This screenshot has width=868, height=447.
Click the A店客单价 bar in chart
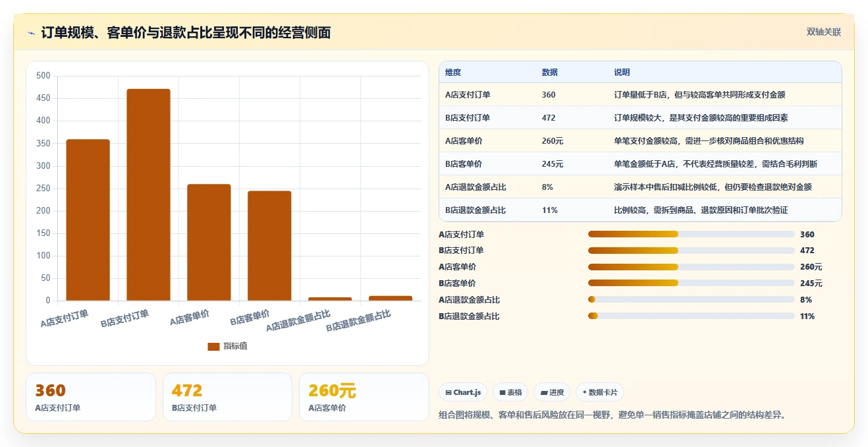[209, 243]
